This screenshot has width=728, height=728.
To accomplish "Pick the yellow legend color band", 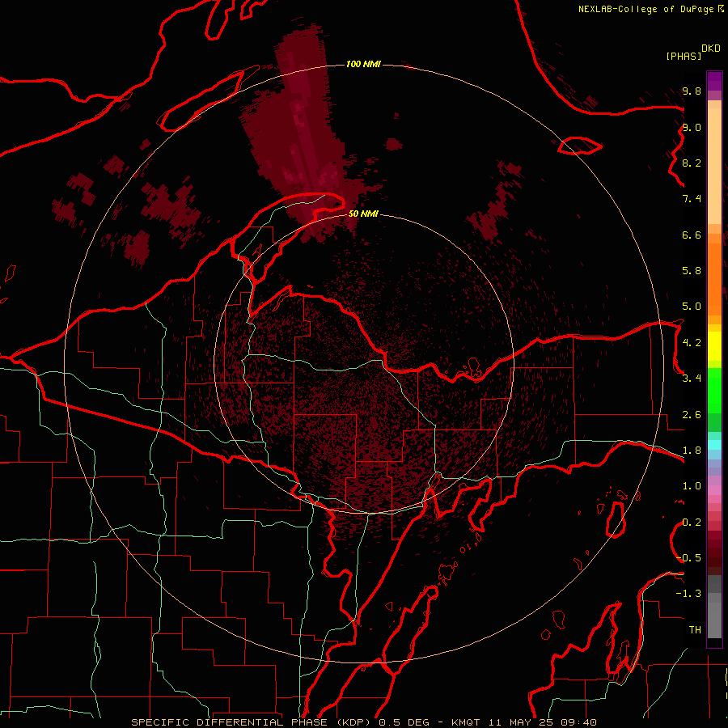I will click(x=714, y=346).
